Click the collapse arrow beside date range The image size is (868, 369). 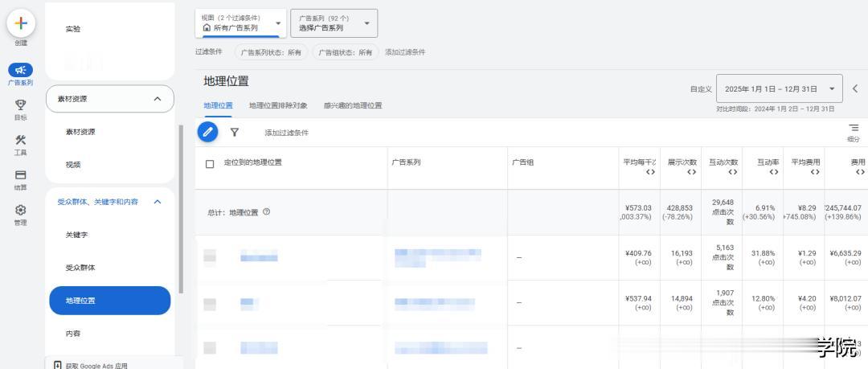point(855,88)
